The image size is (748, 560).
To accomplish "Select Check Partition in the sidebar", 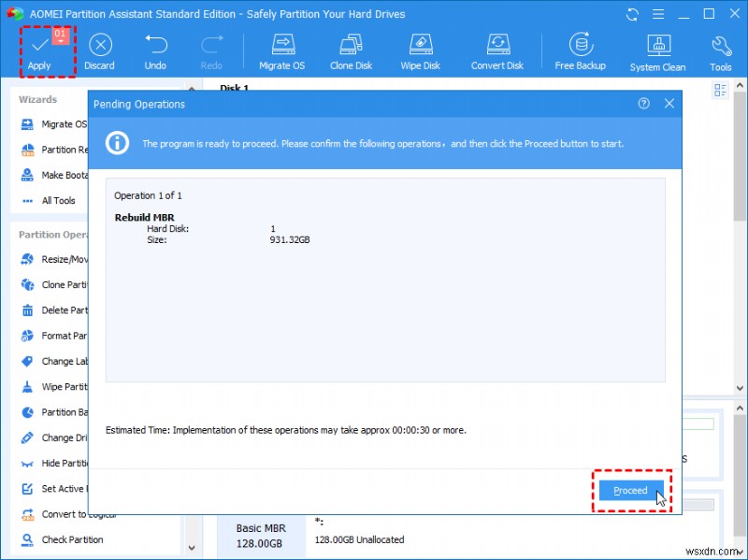I will 73,539.
